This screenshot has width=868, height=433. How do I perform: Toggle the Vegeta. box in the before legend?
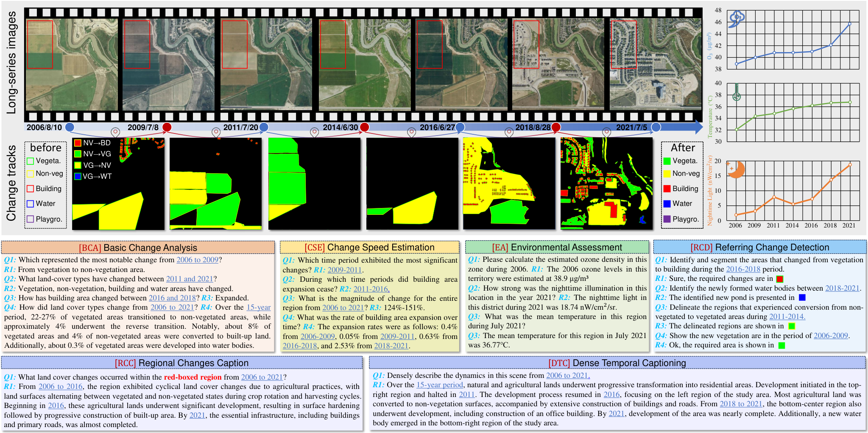click(31, 161)
